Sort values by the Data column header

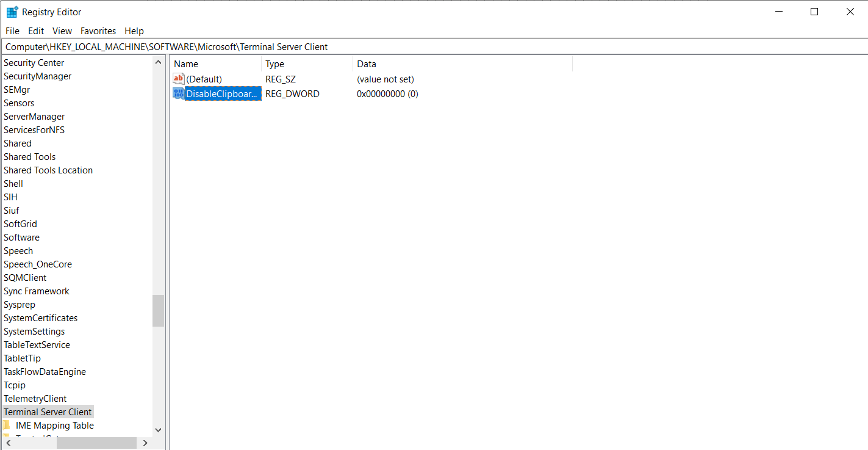click(463, 64)
